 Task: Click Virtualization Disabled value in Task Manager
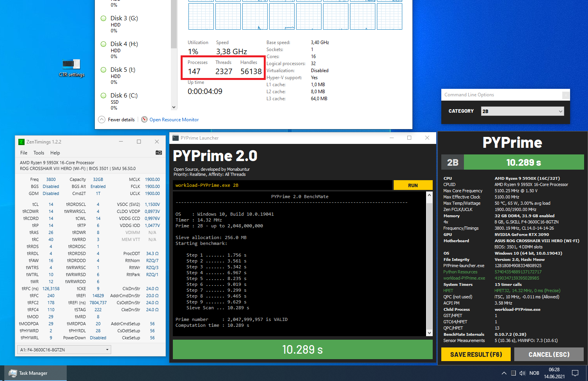pyautogui.click(x=320, y=71)
